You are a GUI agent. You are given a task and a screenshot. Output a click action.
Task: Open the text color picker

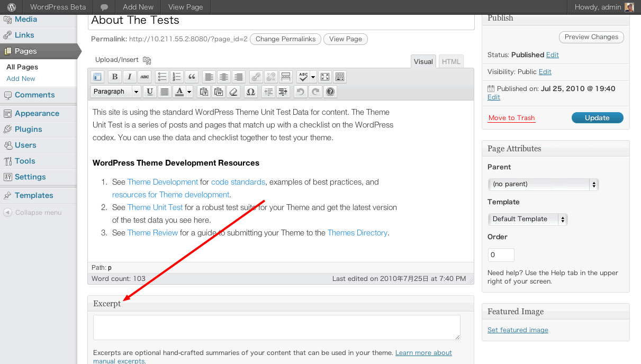(189, 91)
